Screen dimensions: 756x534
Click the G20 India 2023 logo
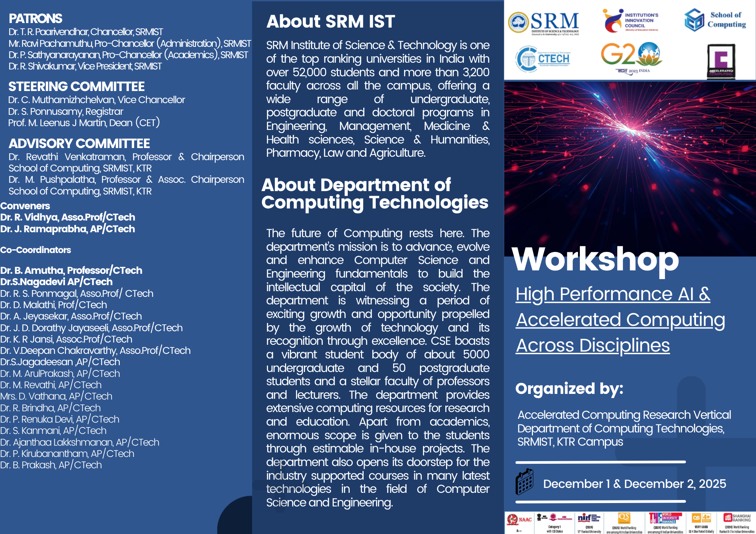click(x=631, y=57)
